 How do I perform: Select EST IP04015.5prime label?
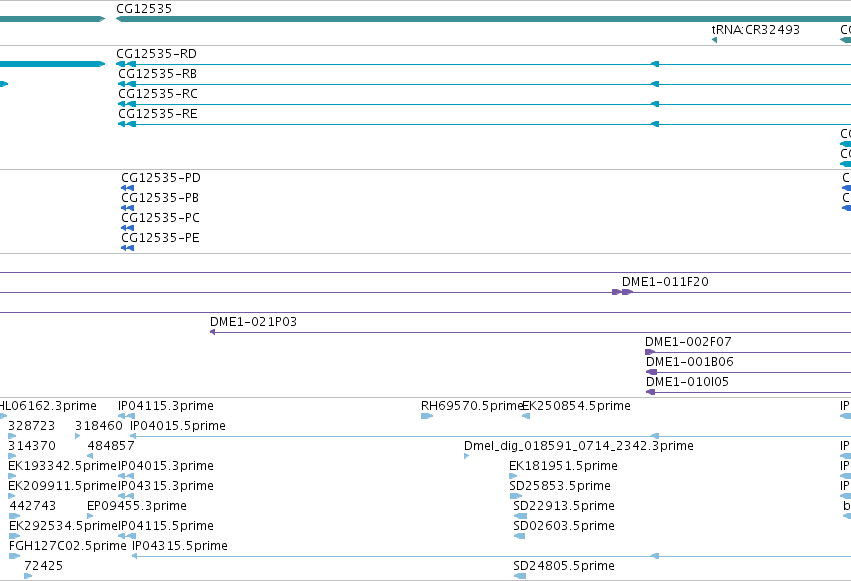point(178,426)
